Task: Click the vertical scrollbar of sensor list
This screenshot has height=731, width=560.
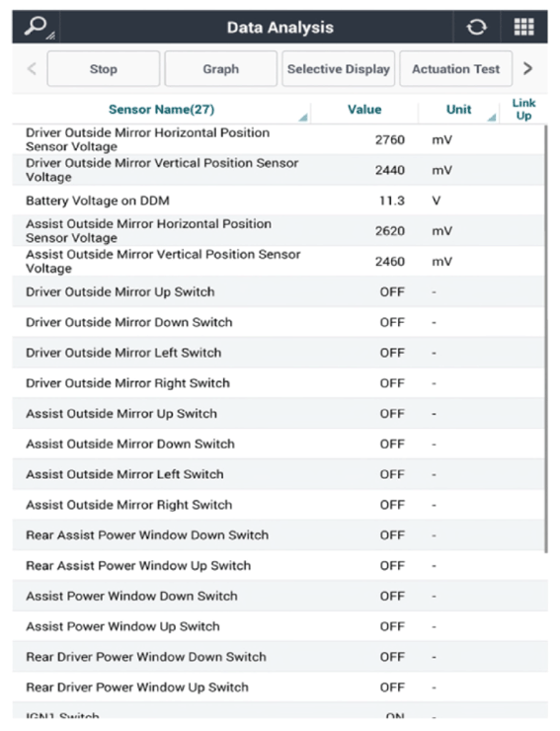Action: click(545, 339)
